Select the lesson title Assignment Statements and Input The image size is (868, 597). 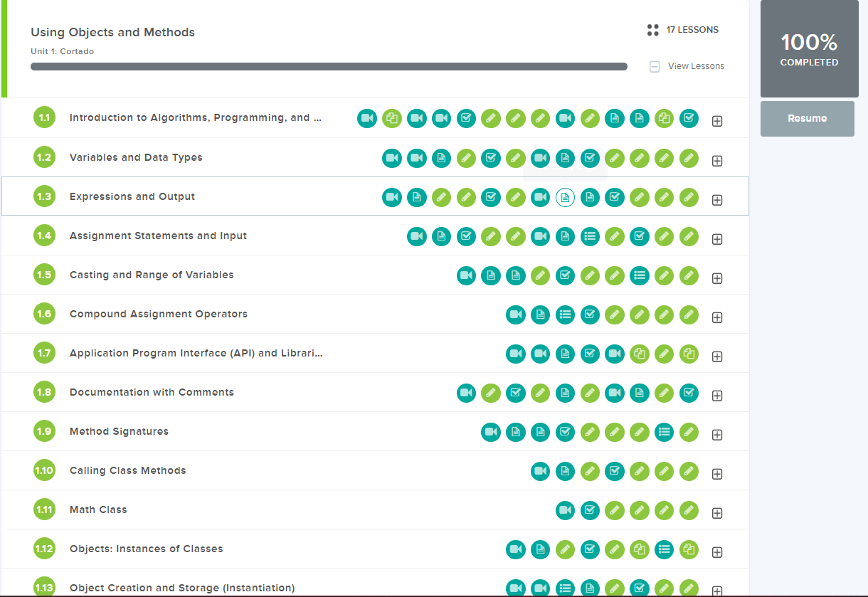159,235
